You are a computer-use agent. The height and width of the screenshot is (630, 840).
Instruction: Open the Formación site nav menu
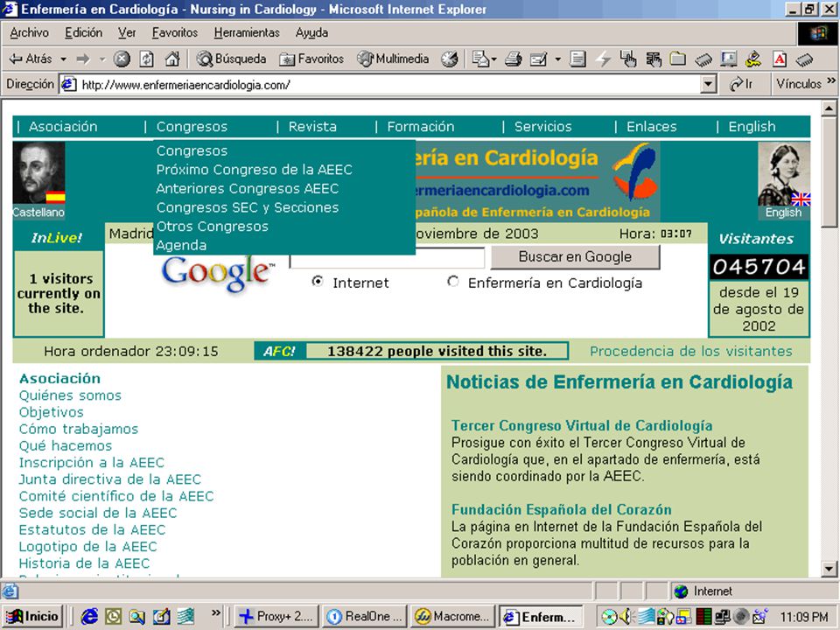(x=421, y=127)
